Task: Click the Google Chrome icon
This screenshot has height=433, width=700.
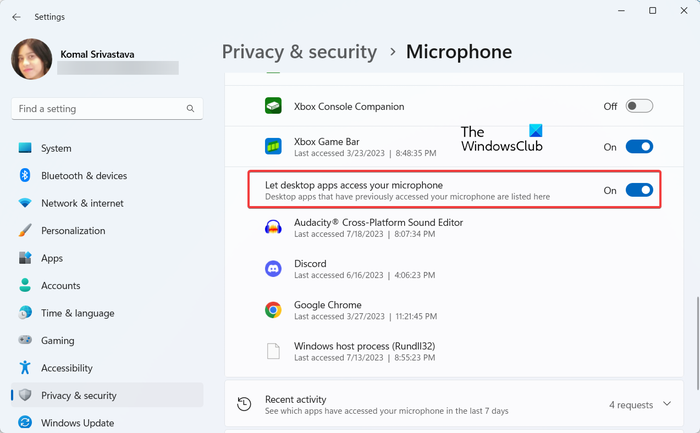Action: (x=273, y=310)
